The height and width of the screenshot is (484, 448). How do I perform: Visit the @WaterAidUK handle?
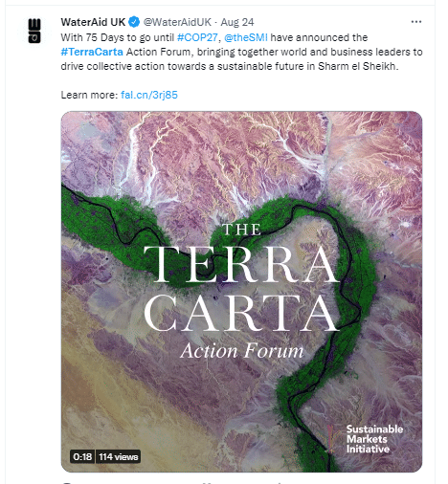click(177, 22)
